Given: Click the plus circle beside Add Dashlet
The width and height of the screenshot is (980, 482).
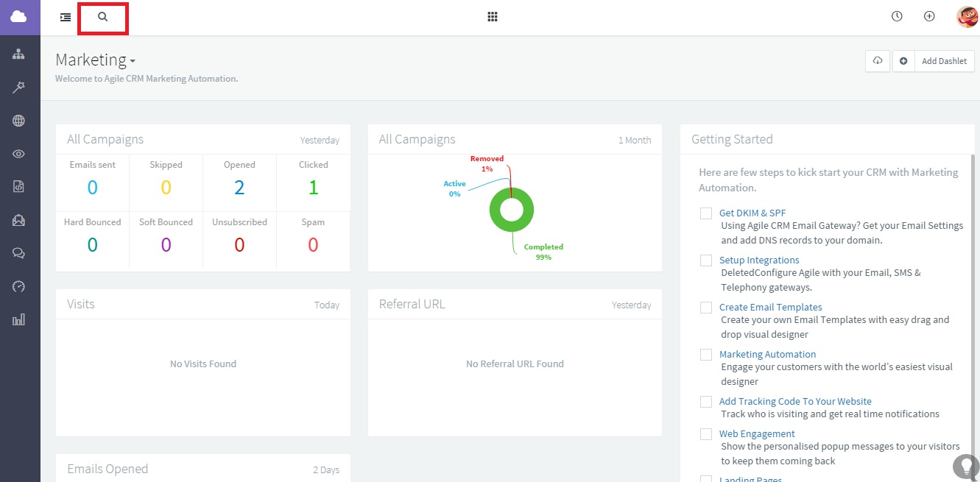Looking at the screenshot, I should [x=903, y=61].
